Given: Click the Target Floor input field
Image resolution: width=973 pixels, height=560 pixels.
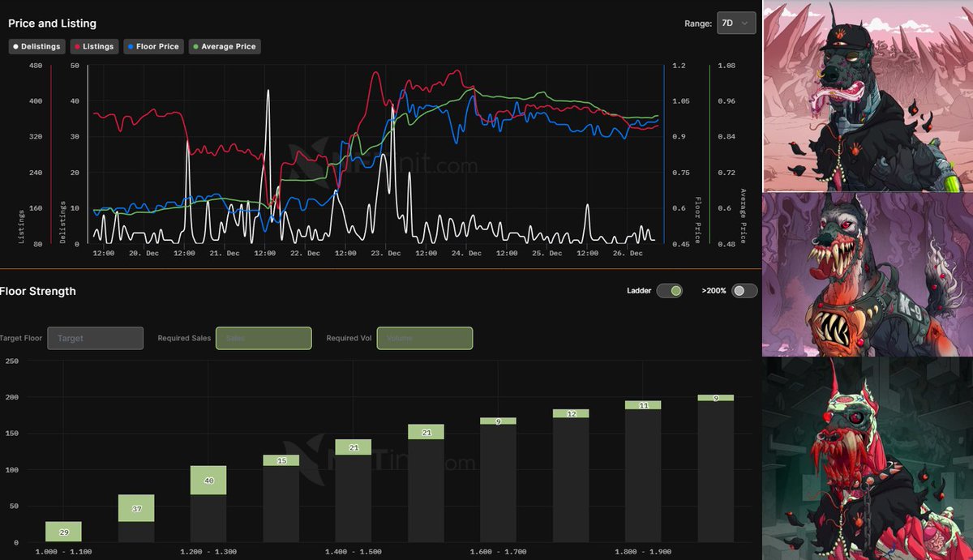Looking at the screenshot, I should pos(96,338).
